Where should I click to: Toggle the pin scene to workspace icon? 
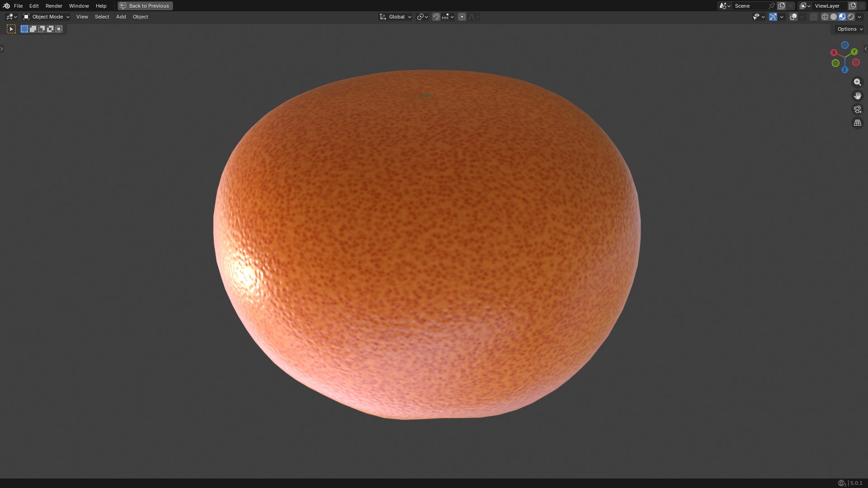coord(772,6)
